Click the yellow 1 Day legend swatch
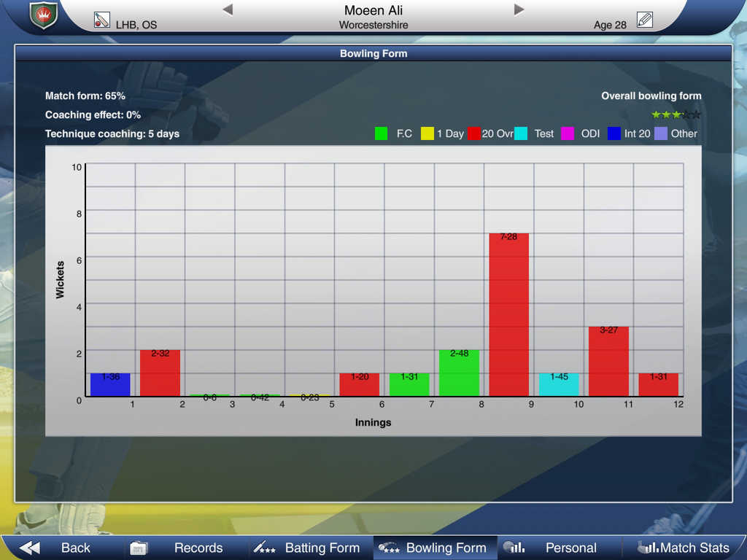This screenshot has width=747, height=560. (427, 133)
